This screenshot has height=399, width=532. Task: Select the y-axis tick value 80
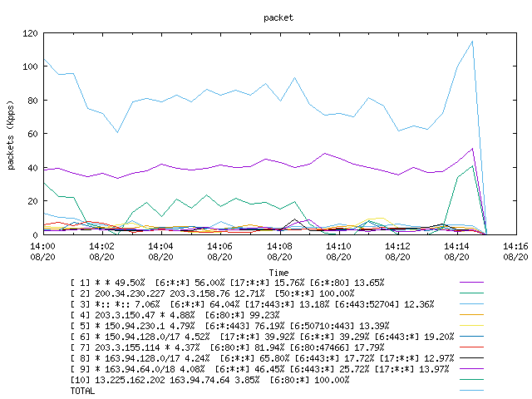[x=32, y=101]
